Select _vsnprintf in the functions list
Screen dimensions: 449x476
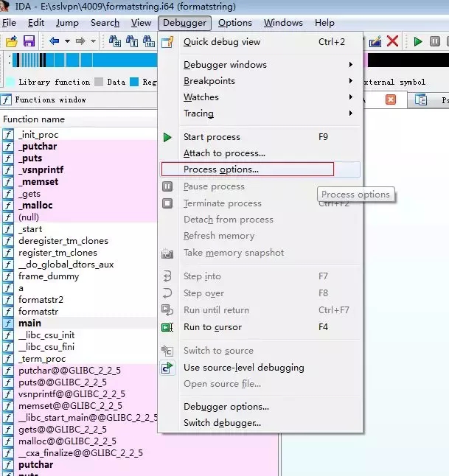point(41,170)
